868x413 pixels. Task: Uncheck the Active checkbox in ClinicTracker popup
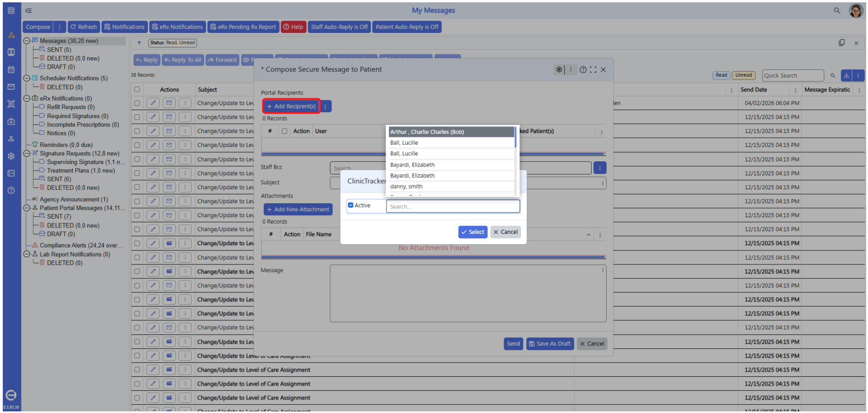[x=351, y=205]
